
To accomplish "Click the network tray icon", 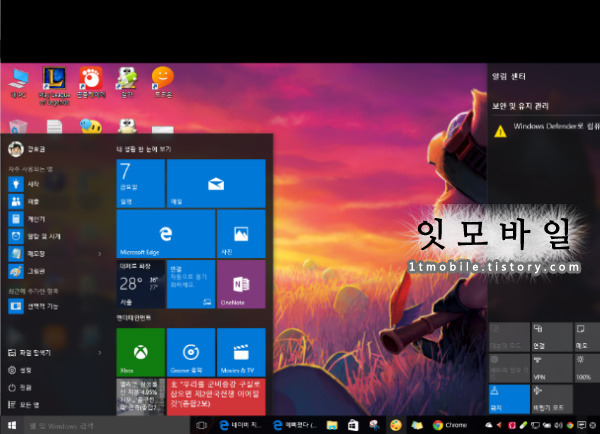I will pos(535,425).
